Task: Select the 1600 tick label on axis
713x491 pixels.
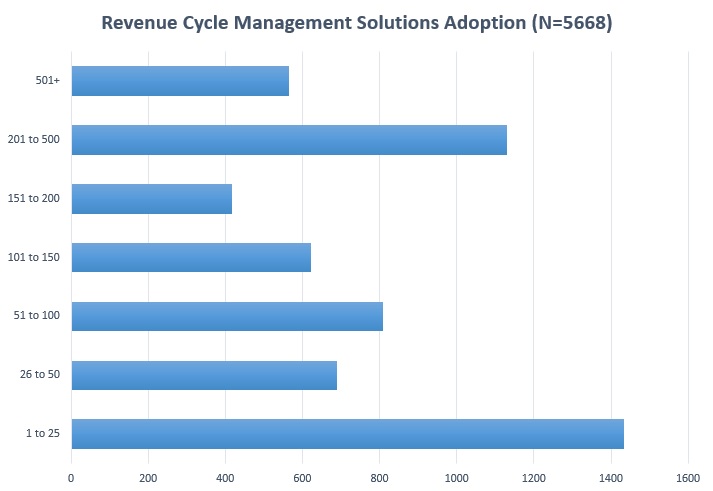Action: [687, 476]
